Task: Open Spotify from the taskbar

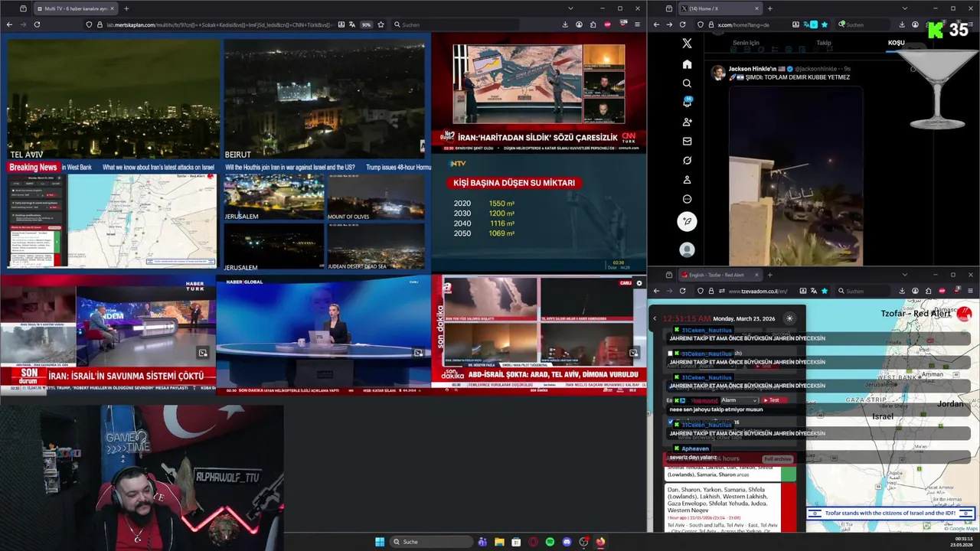Action: click(550, 542)
